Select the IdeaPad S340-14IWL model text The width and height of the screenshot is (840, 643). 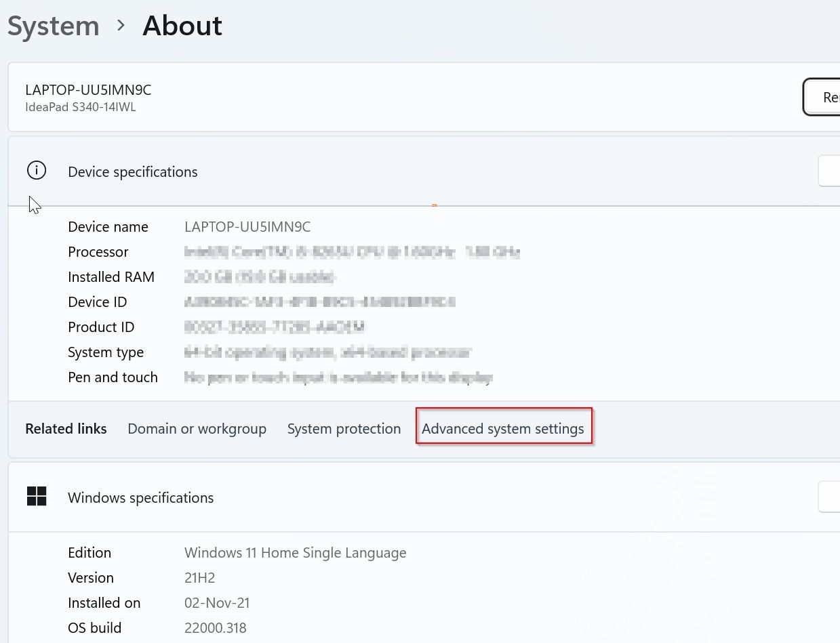(x=81, y=107)
